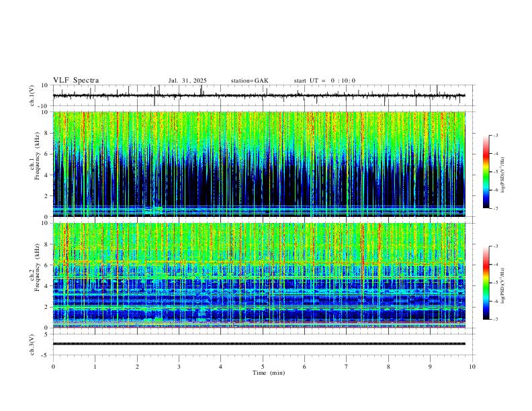Click the '-7' tick on the ch.2 colorbar
The width and height of the screenshot is (532, 411).
(495, 319)
